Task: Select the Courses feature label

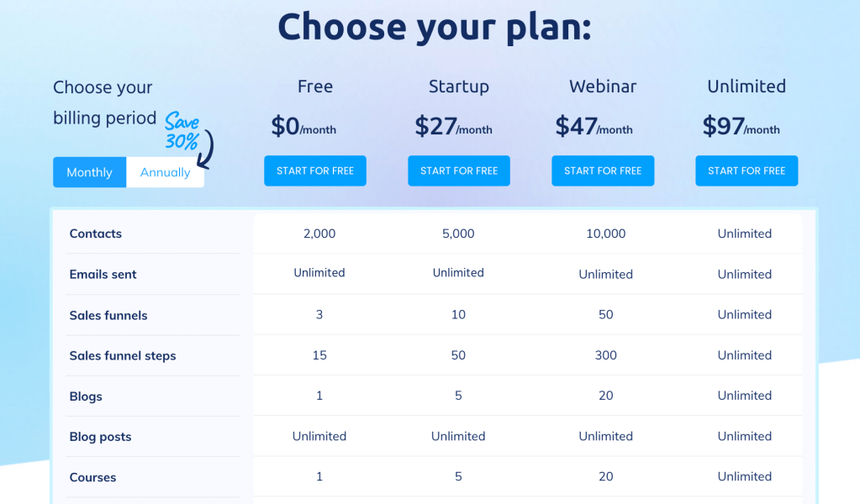Action: 92,477
